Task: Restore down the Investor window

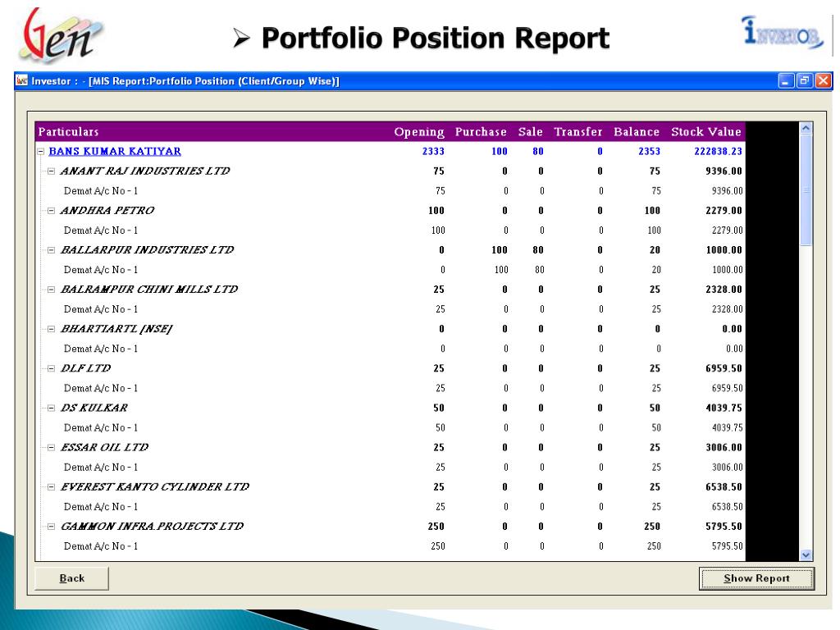Action: click(805, 81)
